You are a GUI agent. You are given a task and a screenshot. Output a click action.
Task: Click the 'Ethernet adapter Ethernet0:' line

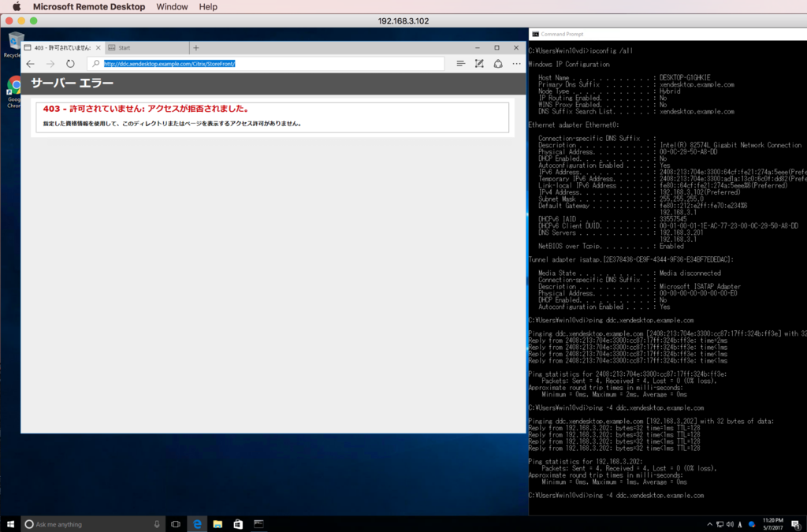click(x=574, y=125)
